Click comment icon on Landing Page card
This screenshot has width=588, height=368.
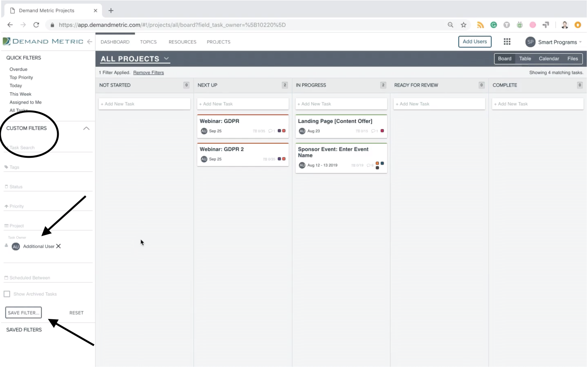[374, 131]
